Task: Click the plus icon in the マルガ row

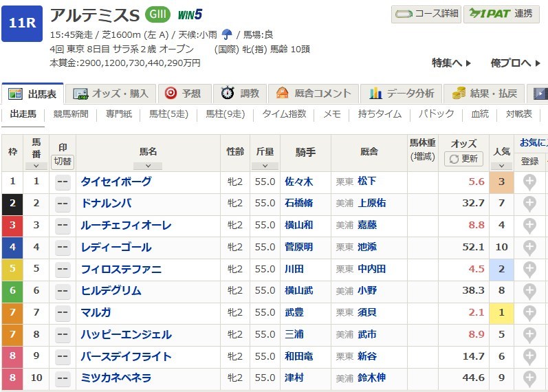Action: (x=529, y=313)
